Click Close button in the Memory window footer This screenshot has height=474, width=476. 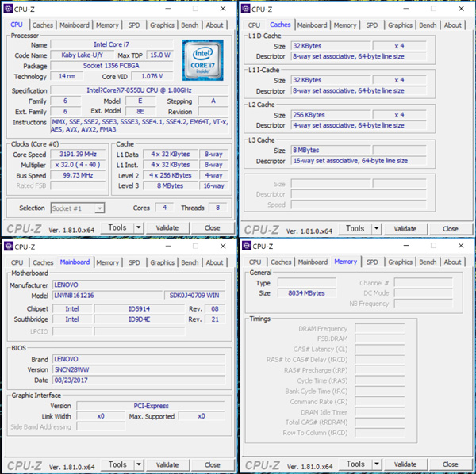[x=450, y=464]
